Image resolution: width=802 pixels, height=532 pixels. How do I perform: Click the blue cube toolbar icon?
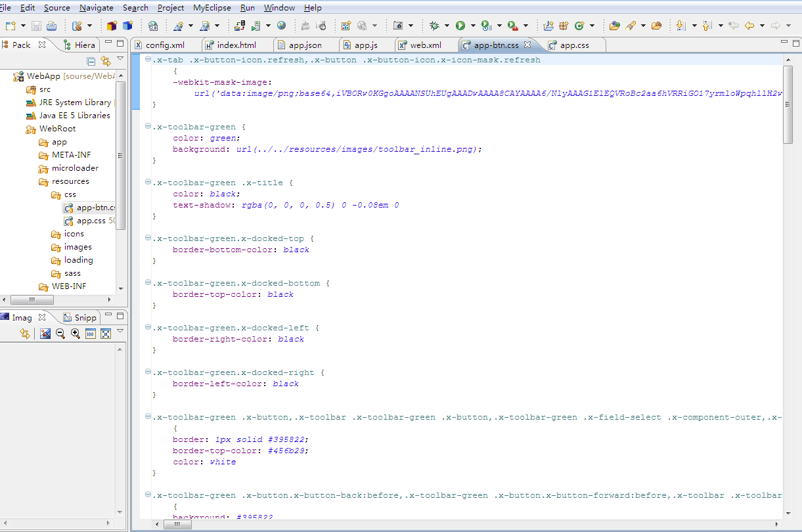(x=127, y=26)
